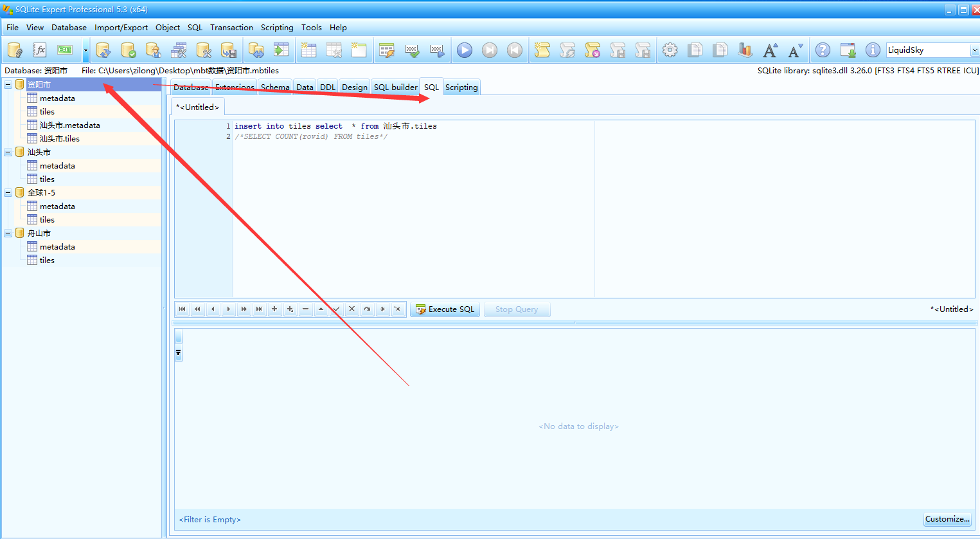Open the File menu
The height and width of the screenshot is (539, 980).
(12, 28)
